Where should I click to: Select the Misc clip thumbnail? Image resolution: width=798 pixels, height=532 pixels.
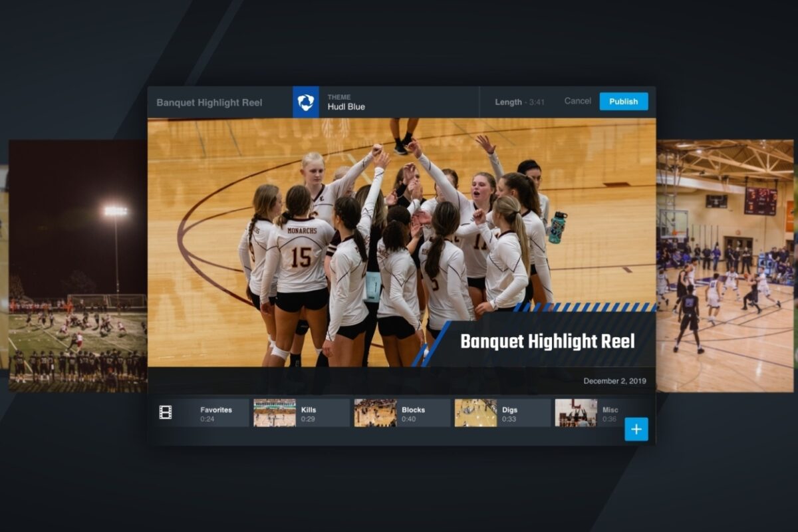(576, 412)
